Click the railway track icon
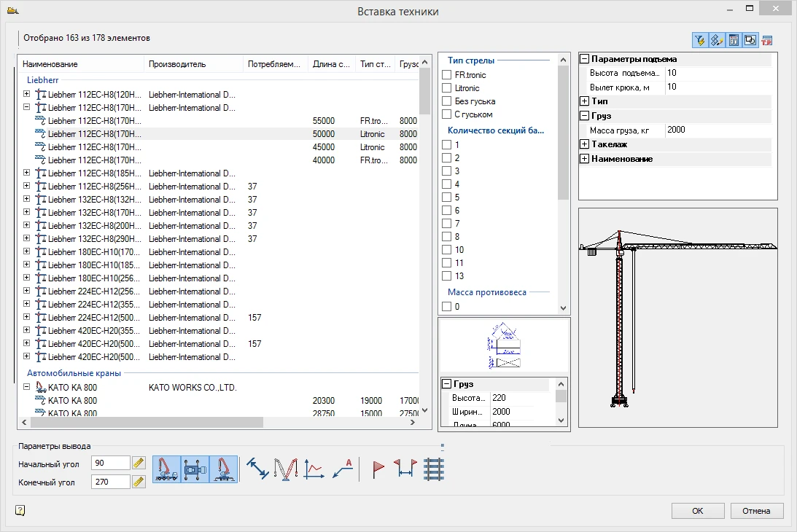The image size is (797, 532). pyautogui.click(x=434, y=469)
